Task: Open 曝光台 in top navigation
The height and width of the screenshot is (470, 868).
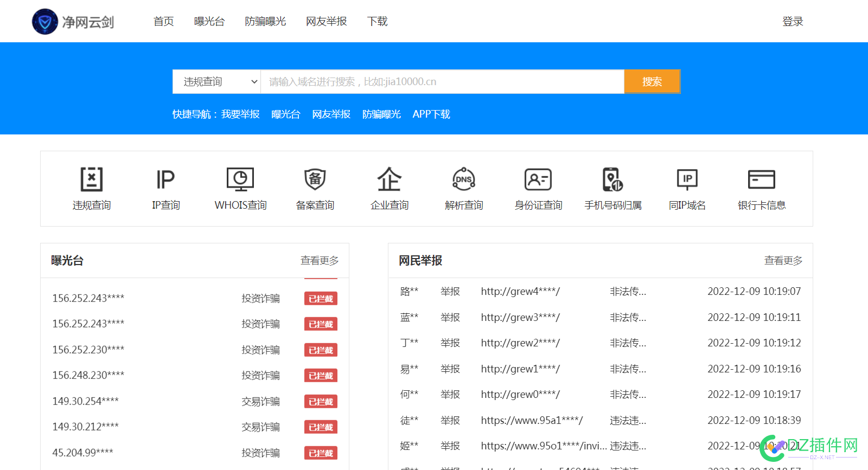Action: point(209,21)
